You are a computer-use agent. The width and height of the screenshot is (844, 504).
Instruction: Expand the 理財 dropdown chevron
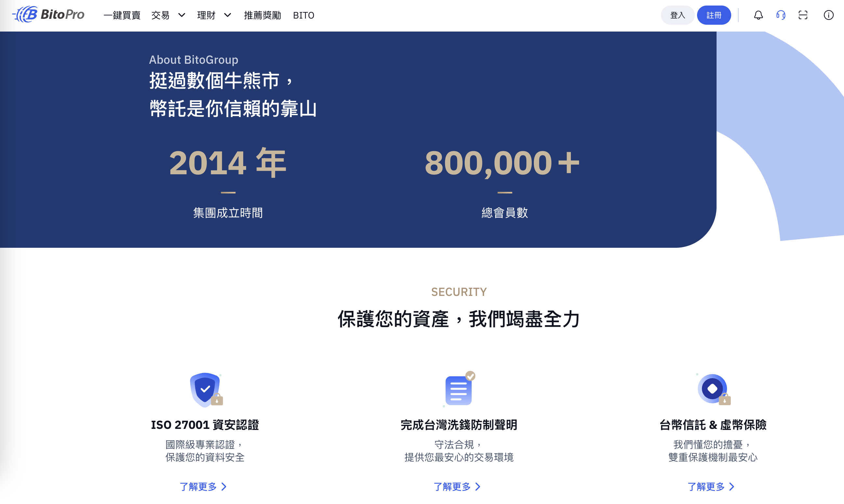coord(228,15)
